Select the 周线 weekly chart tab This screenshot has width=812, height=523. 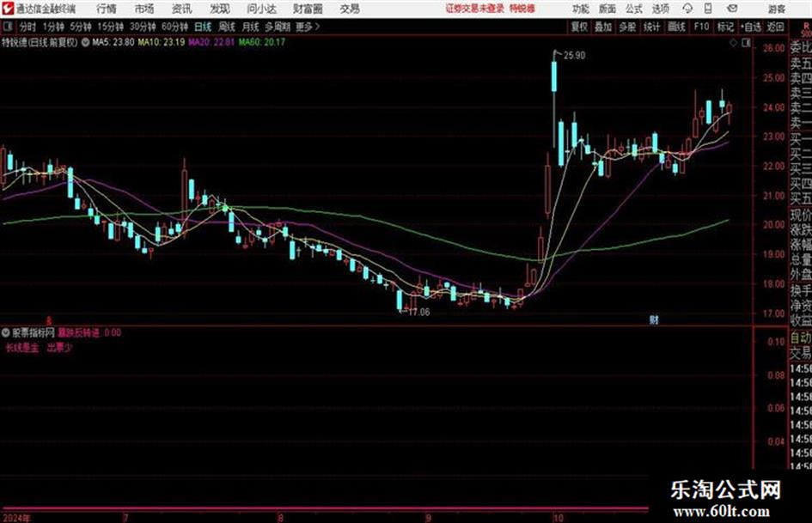pyautogui.click(x=227, y=27)
